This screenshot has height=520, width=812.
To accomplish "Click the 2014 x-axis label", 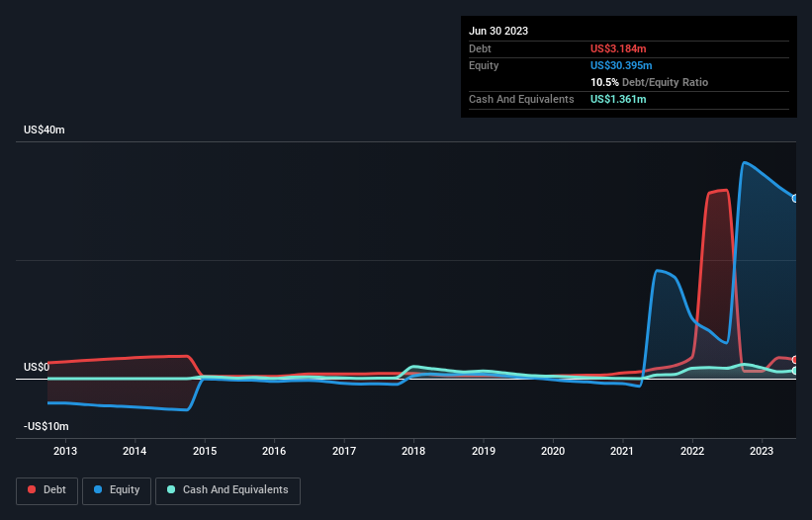I will click(135, 451).
